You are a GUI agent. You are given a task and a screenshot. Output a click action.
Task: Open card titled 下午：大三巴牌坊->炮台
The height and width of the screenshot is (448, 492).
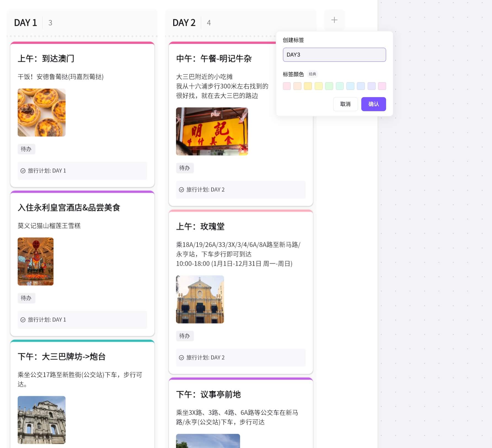62,357
